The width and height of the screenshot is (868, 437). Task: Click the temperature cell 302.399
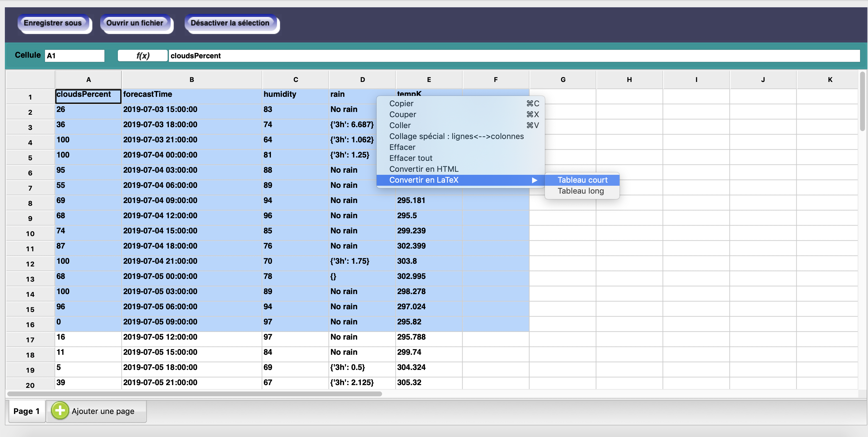click(429, 248)
